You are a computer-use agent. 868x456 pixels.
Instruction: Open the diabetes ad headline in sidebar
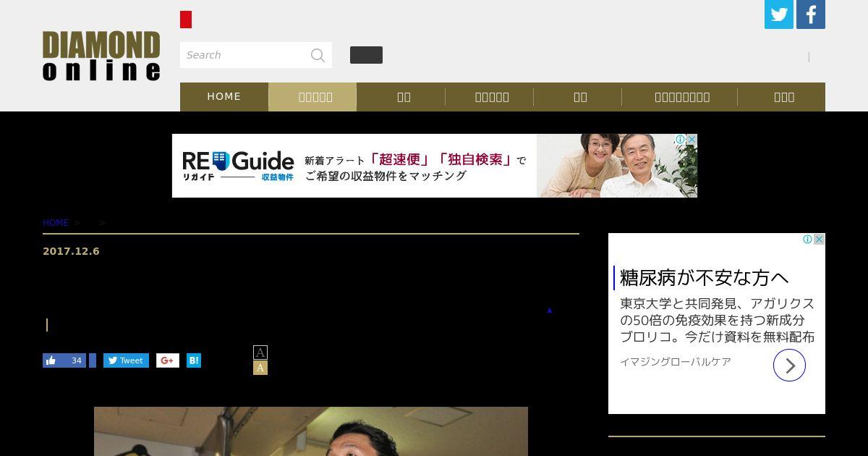pyautogui.click(x=705, y=278)
